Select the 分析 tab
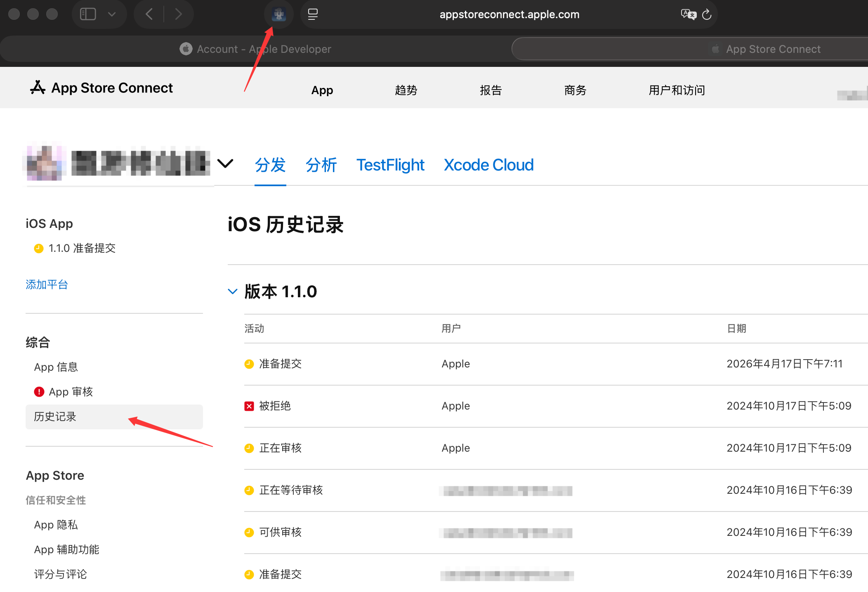The width and height of the screenshot is (868, 592). [x=321, y=165]
